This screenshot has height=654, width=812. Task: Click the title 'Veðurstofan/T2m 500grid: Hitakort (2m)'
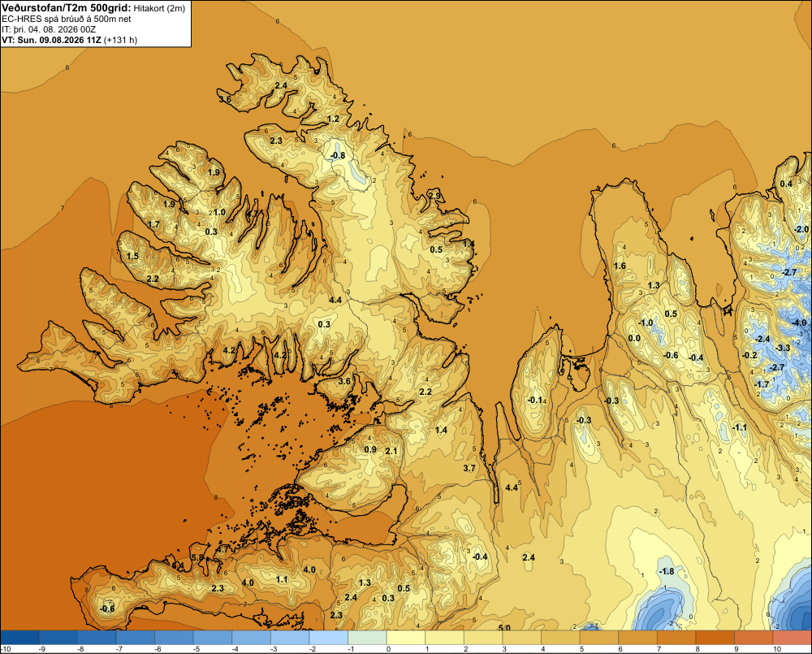93,8
